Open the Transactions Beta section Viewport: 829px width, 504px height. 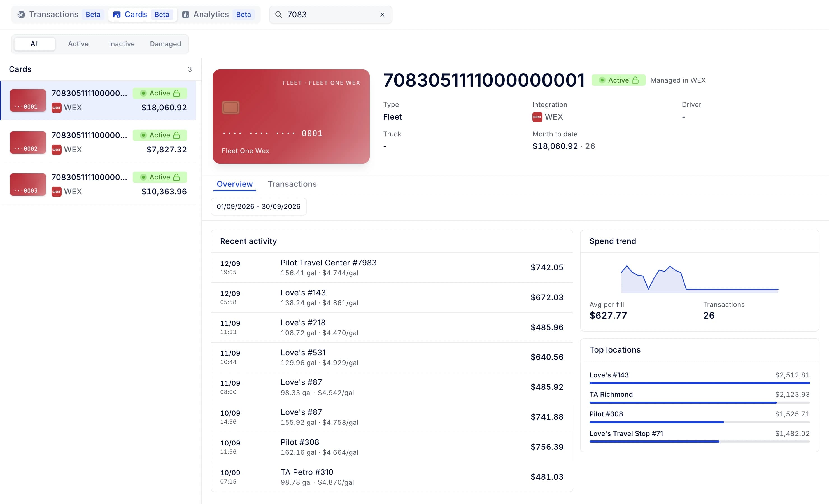[x=60, y=15]
